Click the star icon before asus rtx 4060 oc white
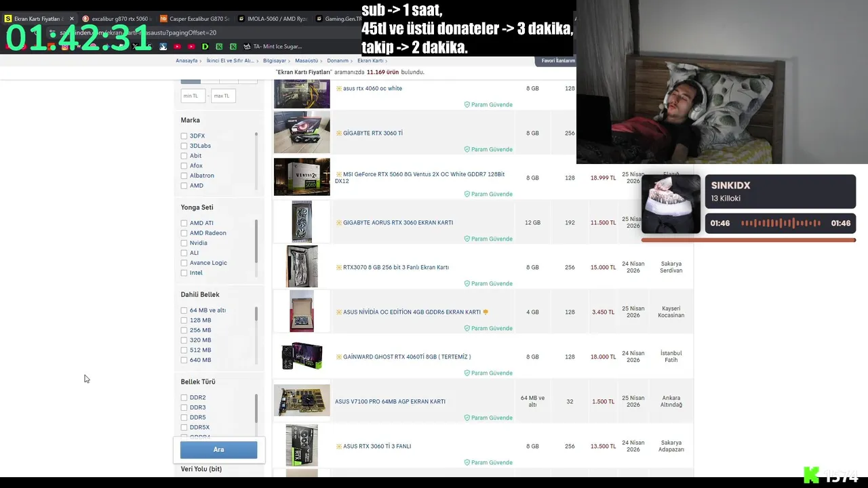 point(339,88)
